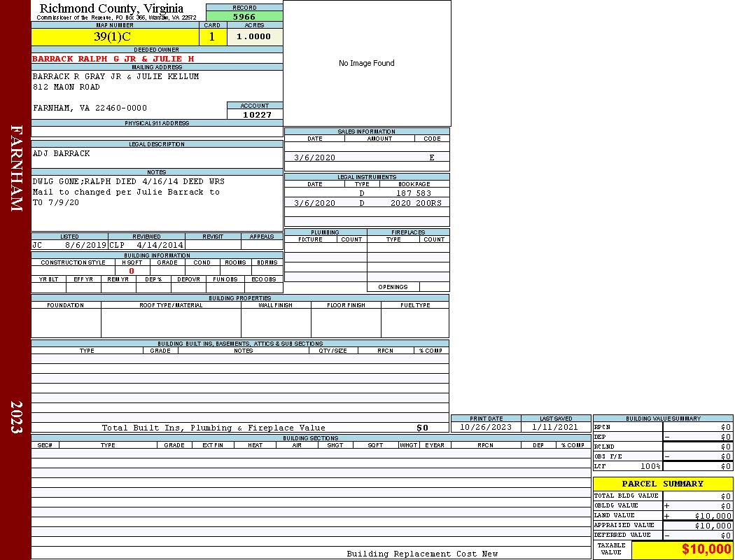Select the 3/6/2020 sales information date
The height and width of the screenshot is (560, 735).
point(314,157)
